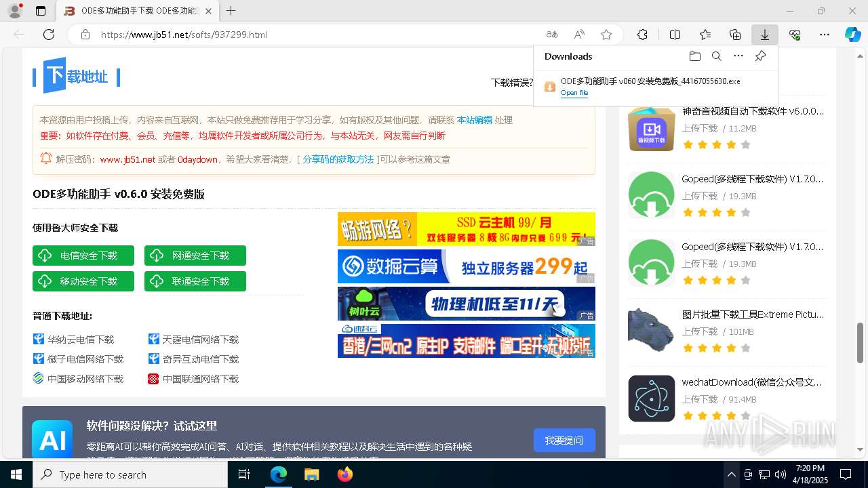Open 神奇音视频自动下载软件 thumbnail

[651, 127]
